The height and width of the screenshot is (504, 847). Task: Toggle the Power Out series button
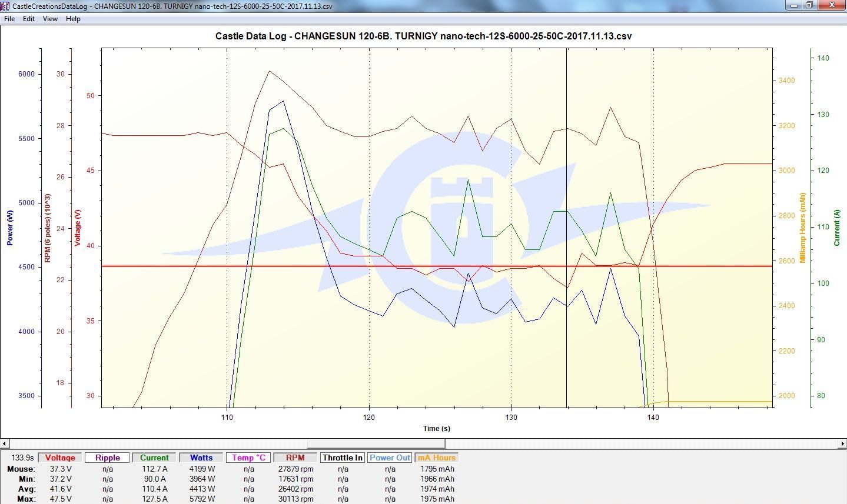(390, 458)
